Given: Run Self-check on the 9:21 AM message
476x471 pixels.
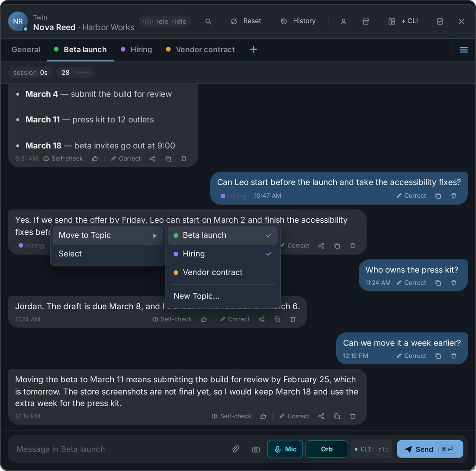Looking at the screenshot, I should [63, 159].
